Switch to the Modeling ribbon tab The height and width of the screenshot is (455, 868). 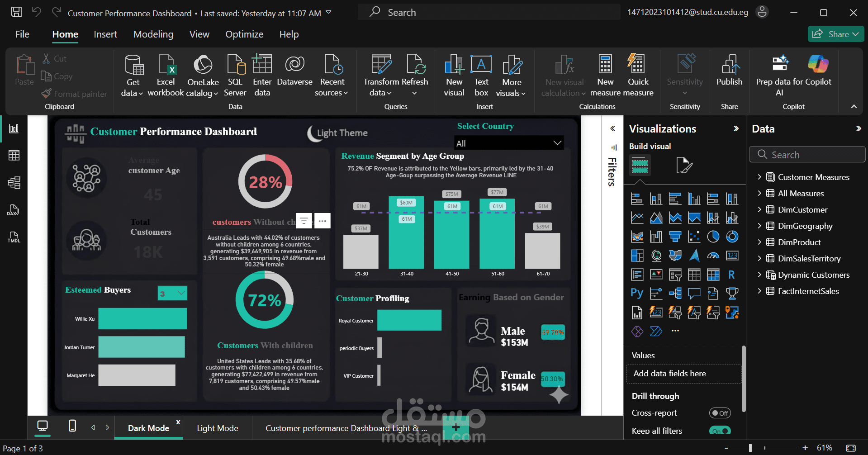click(153, 34)
